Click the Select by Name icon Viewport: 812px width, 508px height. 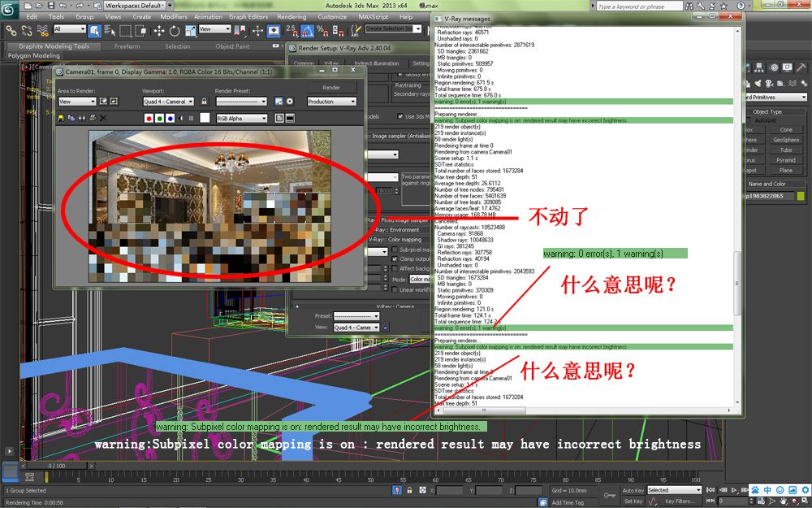(x=110, y=30)
